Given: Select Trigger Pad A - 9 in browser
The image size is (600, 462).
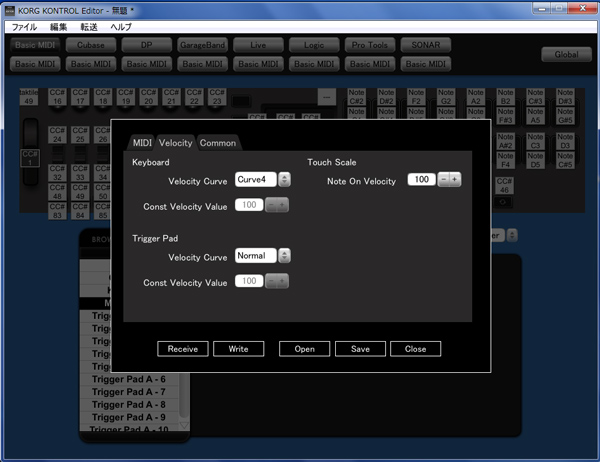Looking at the screenshot, I should point(129,417).
